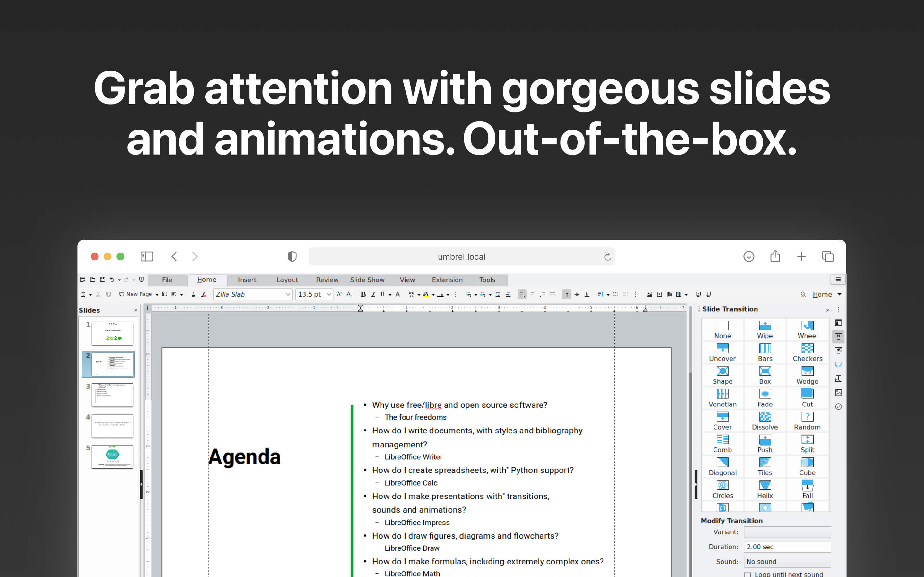
Task: Open the Insert menu
Action: pyautogui.click(x=246, y=280)
